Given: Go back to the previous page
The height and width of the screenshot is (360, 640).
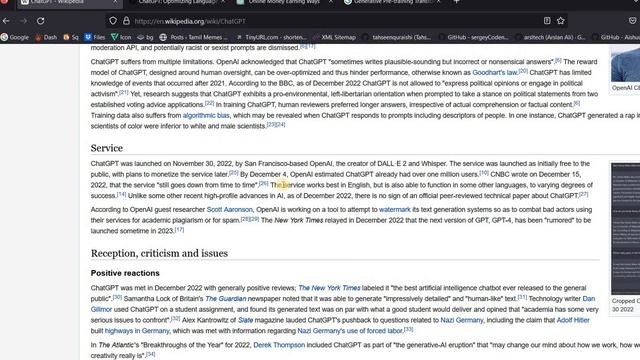Looking at the screenshot, I should tap(6, 21).
